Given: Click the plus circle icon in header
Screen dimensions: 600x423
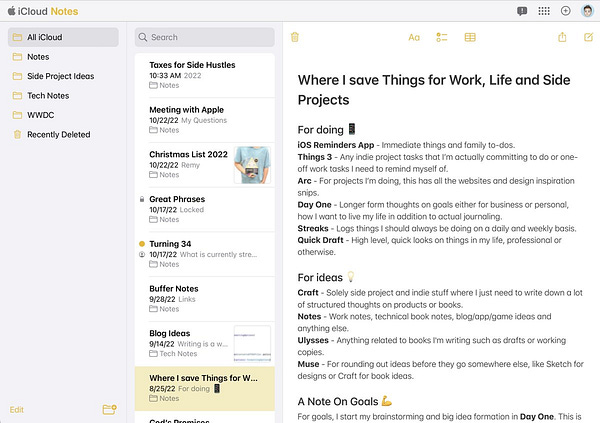Looking at the screenshot, I should coord(566,11).
